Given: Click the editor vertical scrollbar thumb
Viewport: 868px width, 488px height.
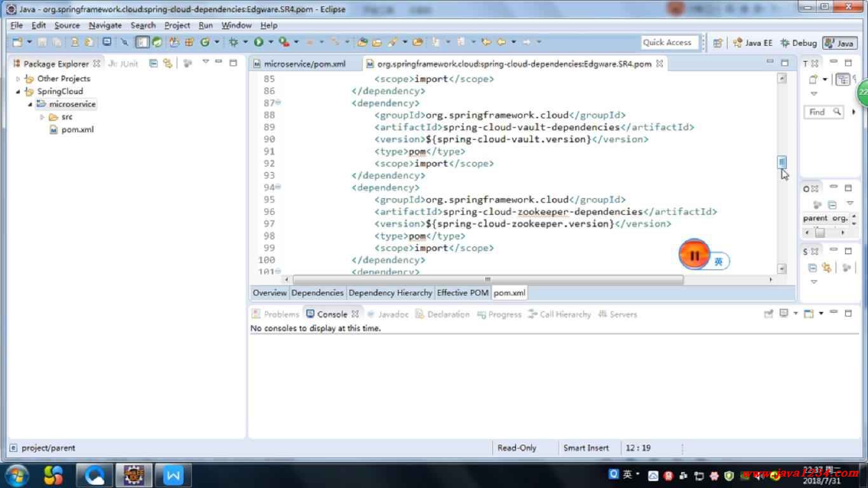Looking at the screenshot, I should [x=782, y=162].
